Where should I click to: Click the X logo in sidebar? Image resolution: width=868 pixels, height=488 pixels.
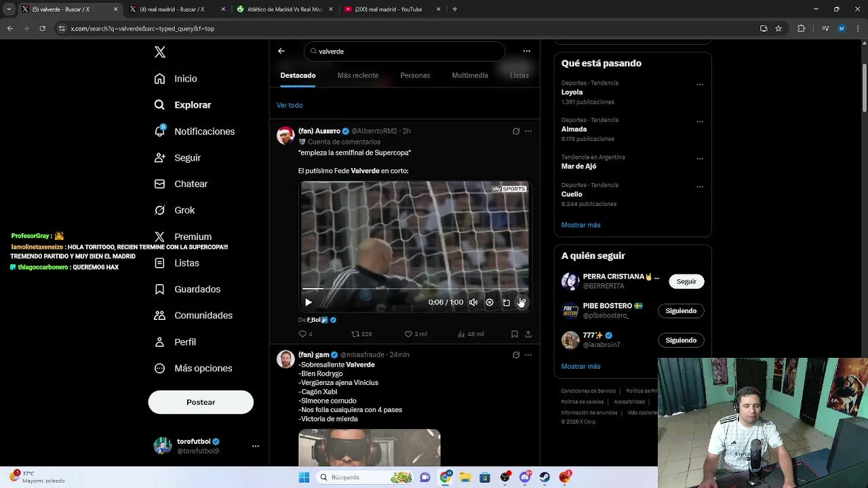(159, 52)
